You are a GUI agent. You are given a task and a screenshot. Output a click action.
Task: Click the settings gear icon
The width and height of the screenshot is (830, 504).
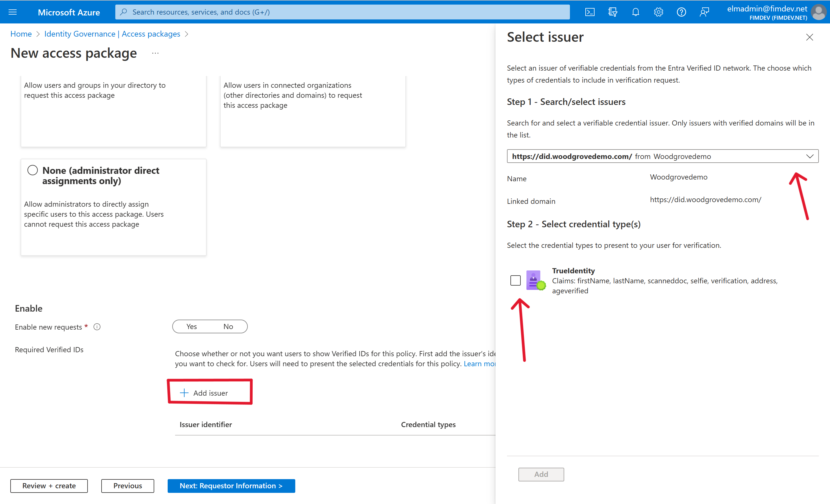pyautogui.click(x=658, y=12)
